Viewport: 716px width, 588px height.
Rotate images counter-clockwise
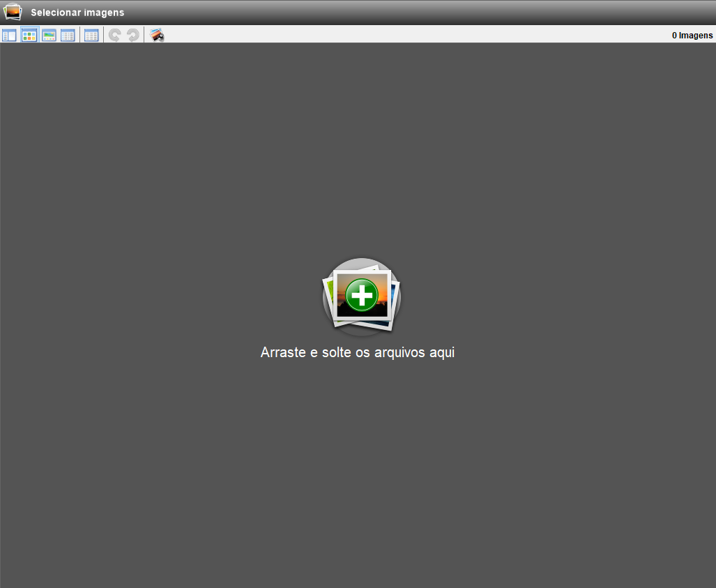point(114,35)
